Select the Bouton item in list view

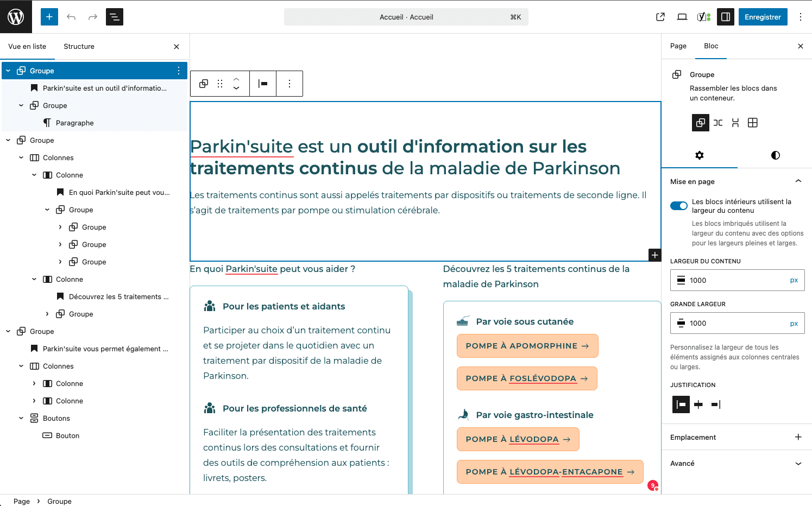click(x=67, y=435)
